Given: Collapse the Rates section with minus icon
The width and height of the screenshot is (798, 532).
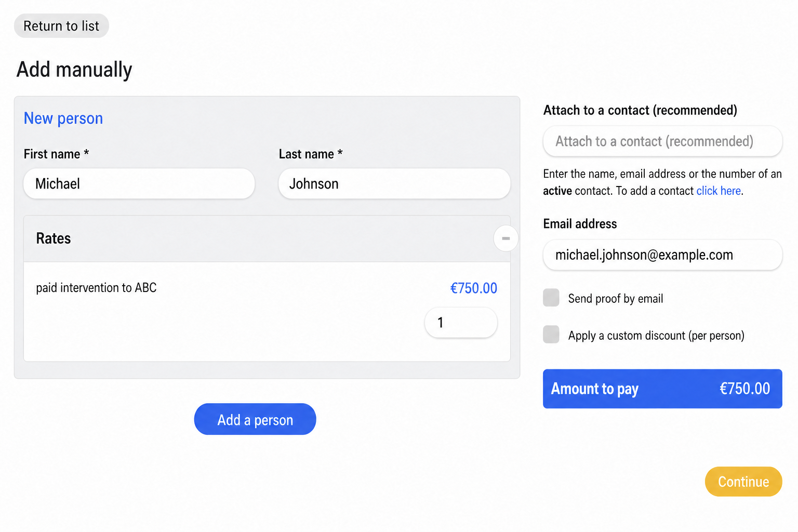Looking at the screenshot, I should pos(506,238).
